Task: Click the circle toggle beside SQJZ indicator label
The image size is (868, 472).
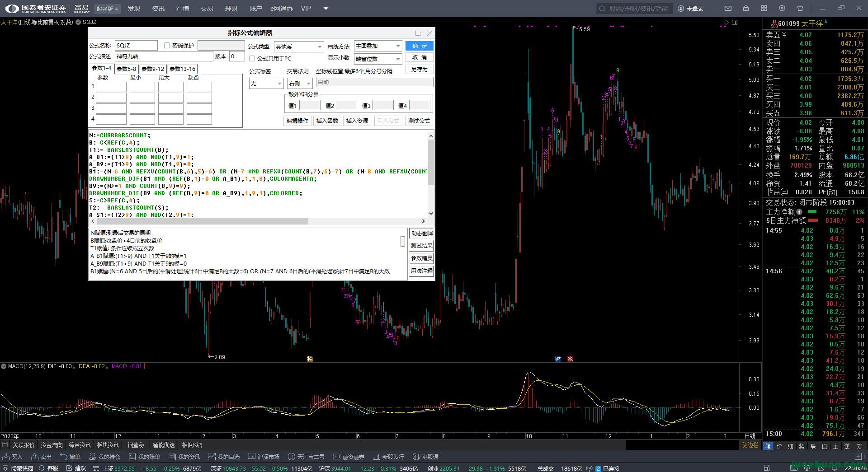Action: (78, 22)
